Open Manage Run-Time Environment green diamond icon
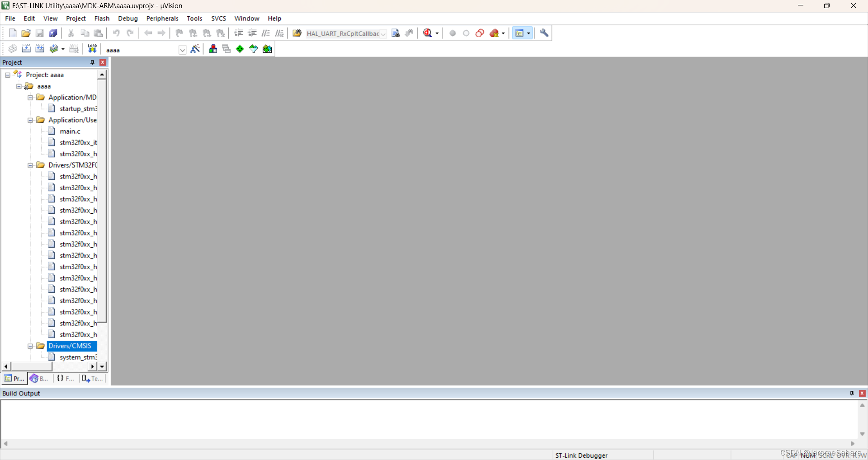The image size is (868, 460). tap(240, 49)
